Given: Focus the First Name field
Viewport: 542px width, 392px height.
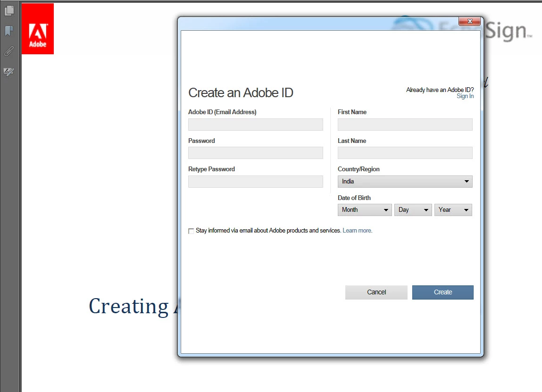Looking at the screenshot, I should tap(405, 125).
